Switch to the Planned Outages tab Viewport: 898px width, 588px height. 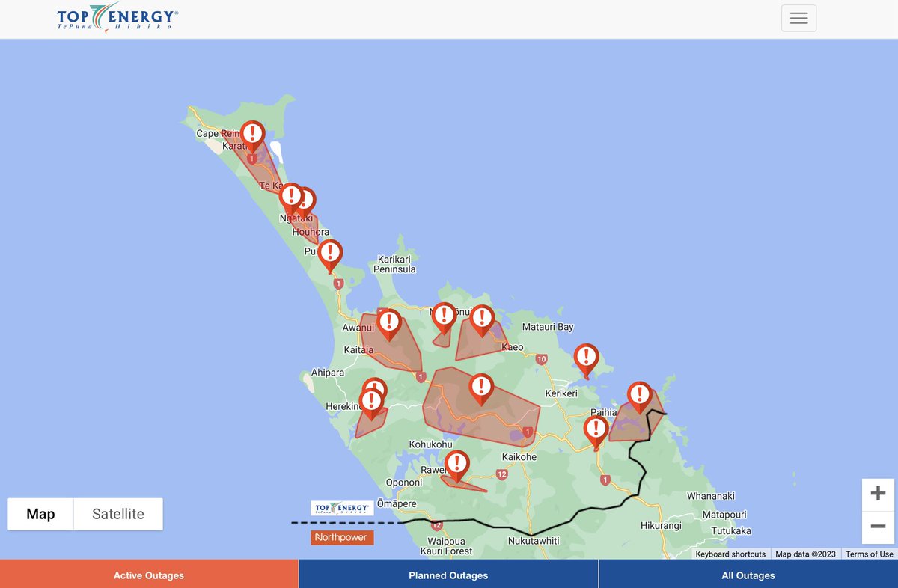coord(448,575)
